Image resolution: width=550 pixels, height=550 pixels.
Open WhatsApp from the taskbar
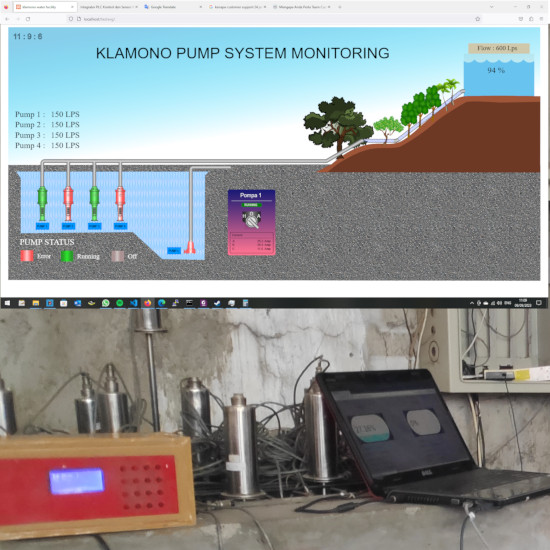[x=105, y=303]
